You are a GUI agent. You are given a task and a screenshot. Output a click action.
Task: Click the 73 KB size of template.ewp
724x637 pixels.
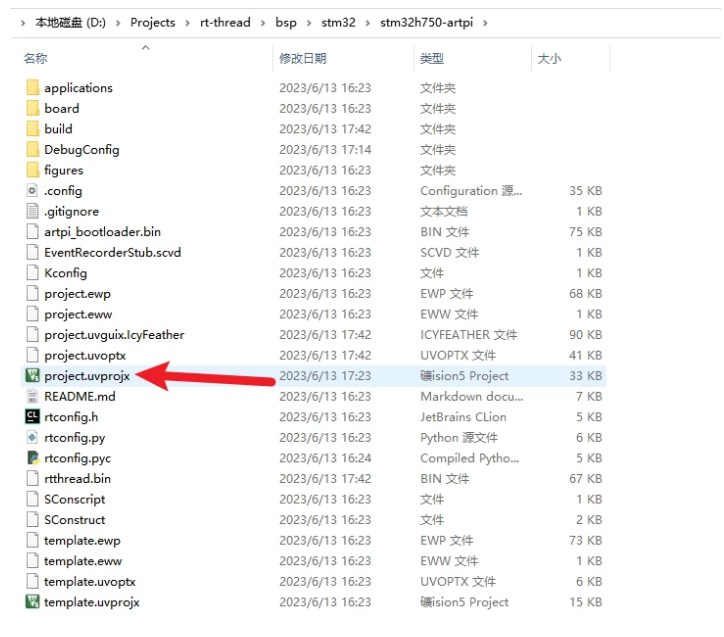(x=585, y=541)
